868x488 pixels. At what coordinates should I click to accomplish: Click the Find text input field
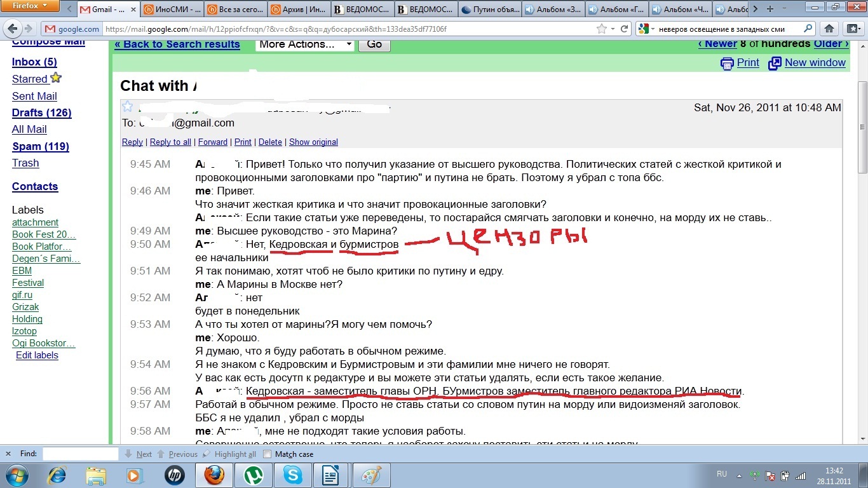81,454
